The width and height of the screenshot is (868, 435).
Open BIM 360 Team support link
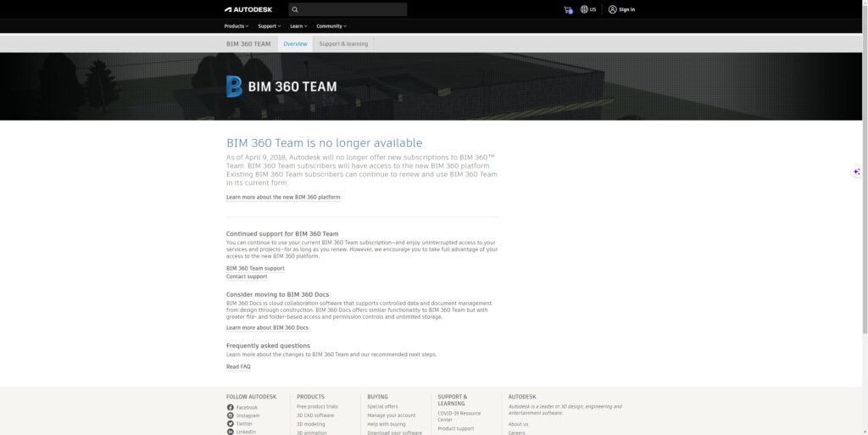click(x=255, y=269)
